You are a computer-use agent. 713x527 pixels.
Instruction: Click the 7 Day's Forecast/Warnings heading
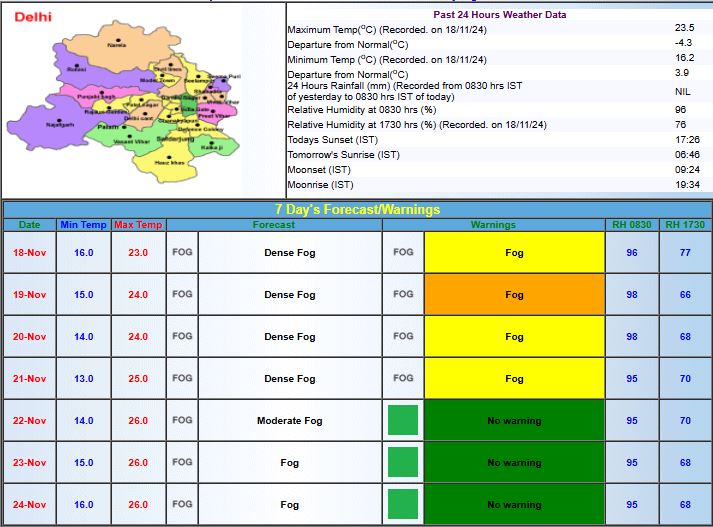(357, 210)
